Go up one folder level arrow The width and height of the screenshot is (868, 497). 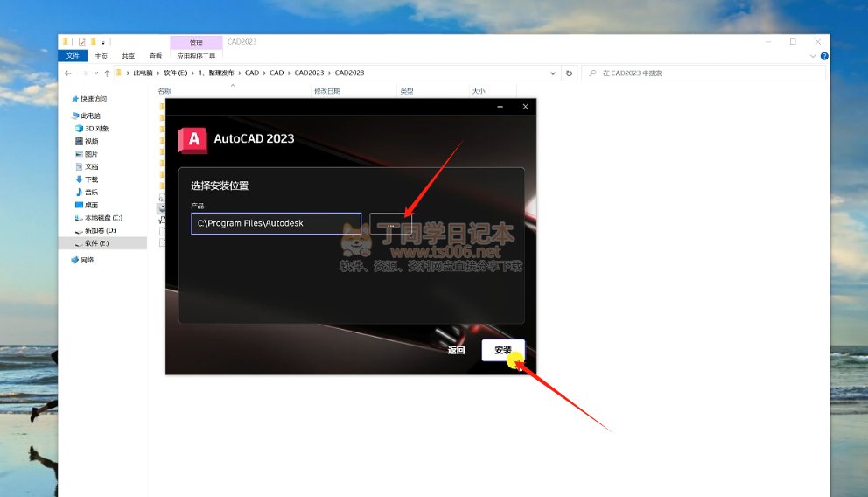pos(107,73)
